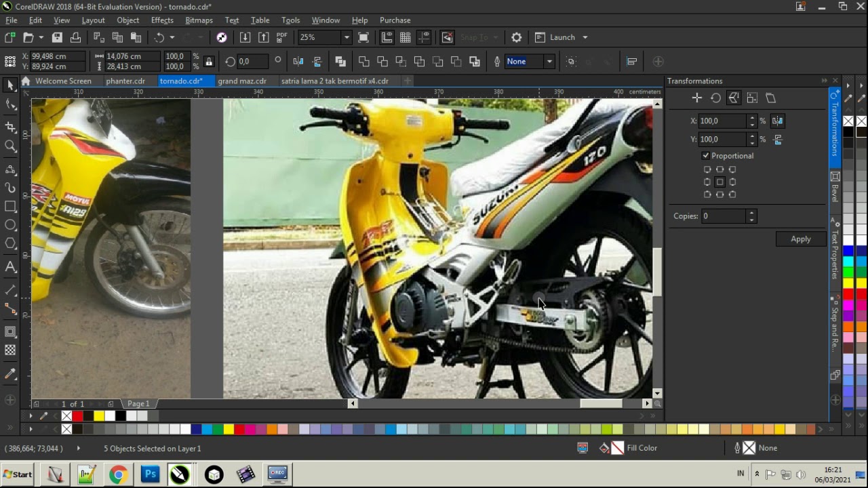The height and width of the screenshot is (488, 868).
Task: Increase the Copies spinner value
Action: pos(751,213)
